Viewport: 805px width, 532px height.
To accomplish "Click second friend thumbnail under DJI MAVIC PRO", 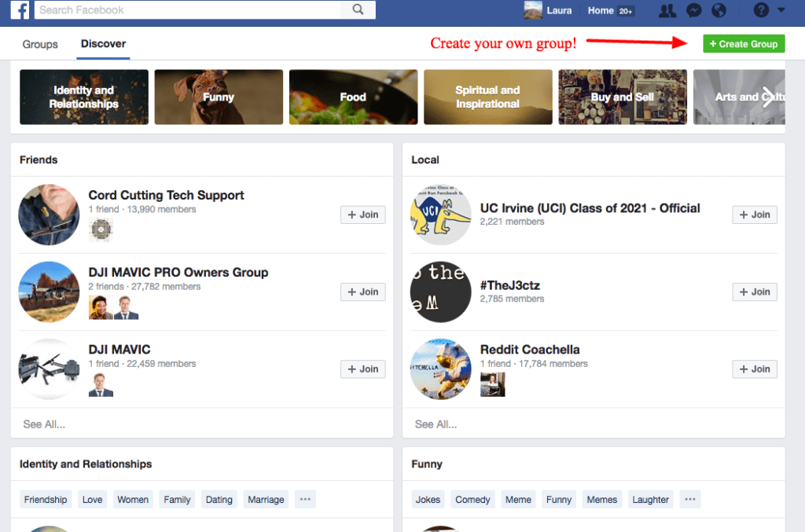I will pyautogui.click(x=127, y=307).
